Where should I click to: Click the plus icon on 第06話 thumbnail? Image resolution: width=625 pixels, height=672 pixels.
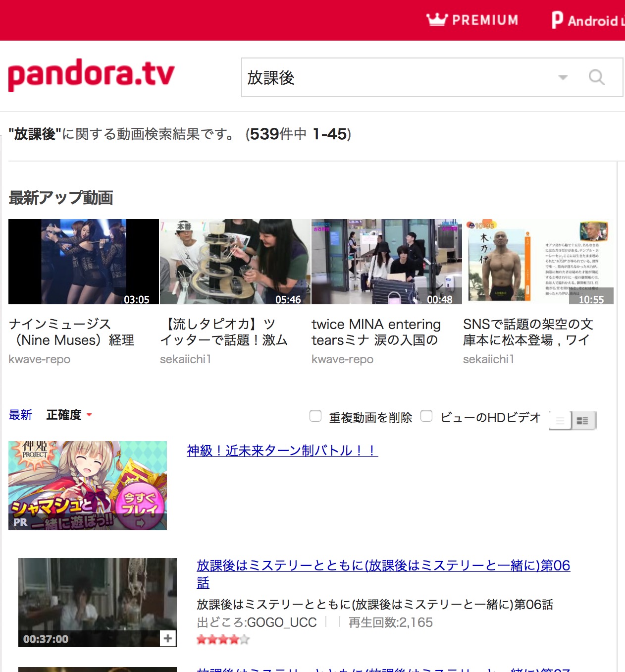pos(168,638)
